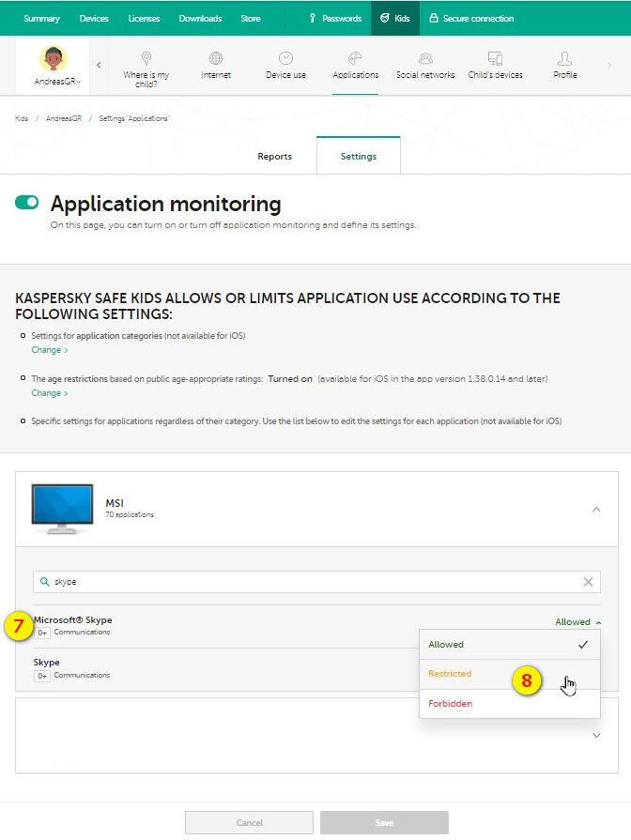The image size is (631, 840).
Task: Click '70 applications' count text
Action: pos(130,515)
